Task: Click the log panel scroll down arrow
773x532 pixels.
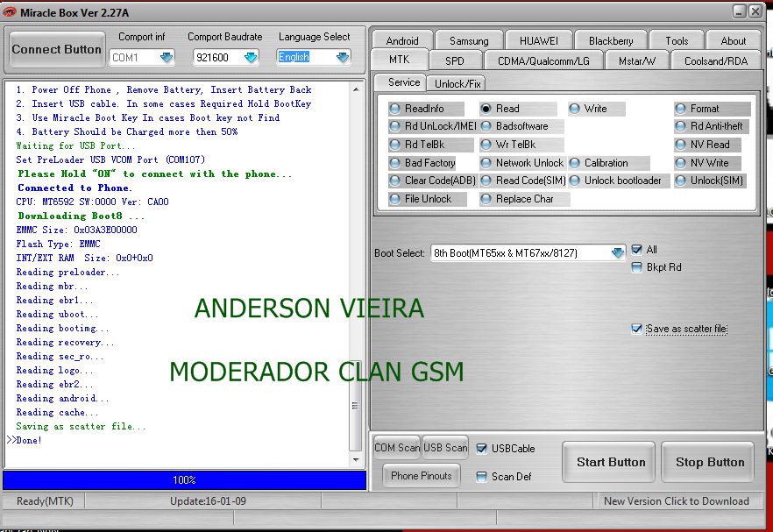Action: (x=356, y=460)
